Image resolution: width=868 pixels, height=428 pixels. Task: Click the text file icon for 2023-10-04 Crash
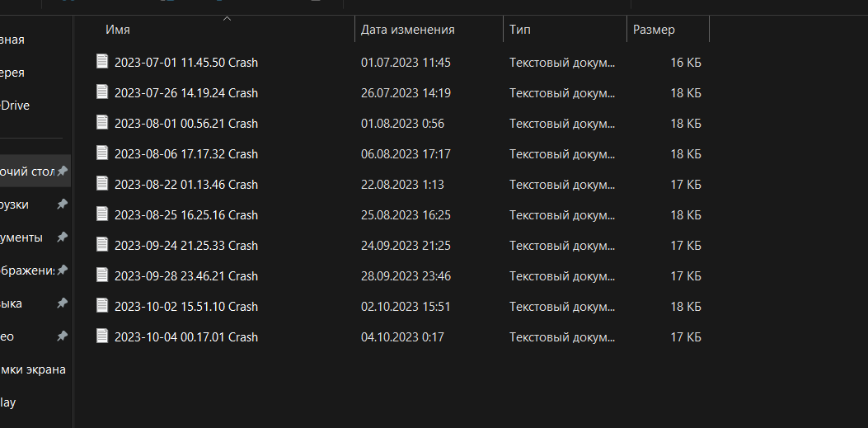click(x=102, y=336)
